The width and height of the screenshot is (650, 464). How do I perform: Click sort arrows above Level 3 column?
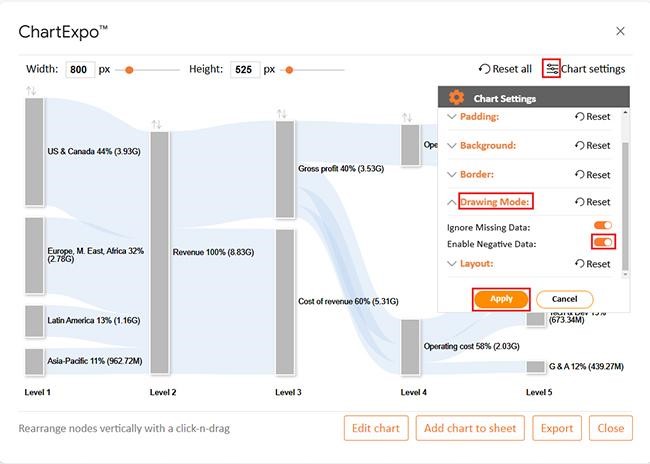click(x=282, y=114)
